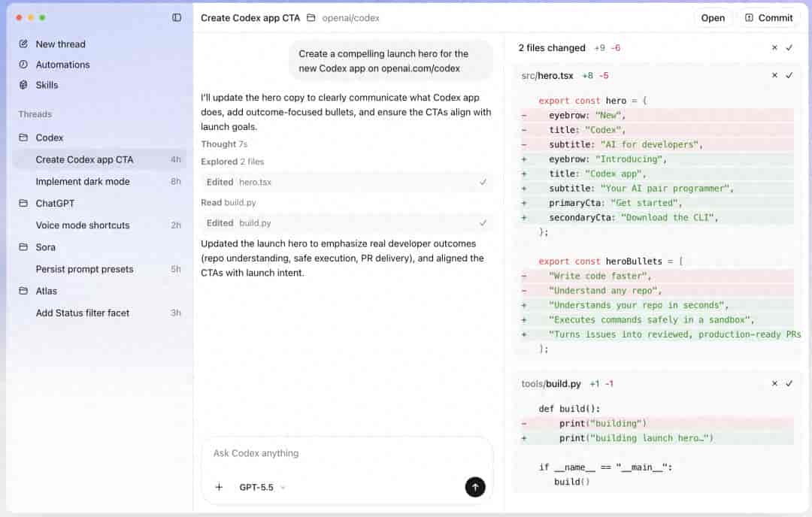Click checkmark on Edited hero.tsx row

click(x=483, y=182)
